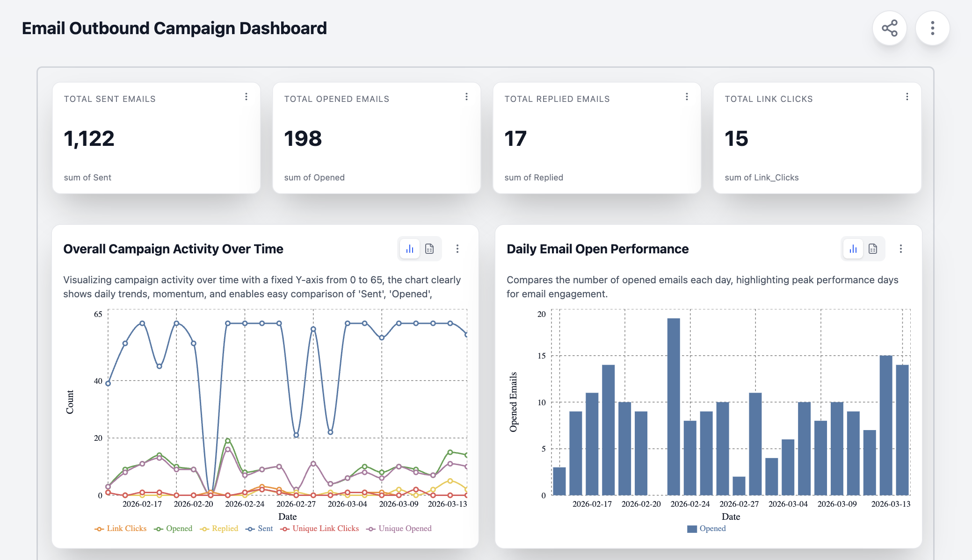The height and width of the screenshot is (560, 972).
Task: Open Total Sent Emails card kebab menu
Action: coord(246,97)
